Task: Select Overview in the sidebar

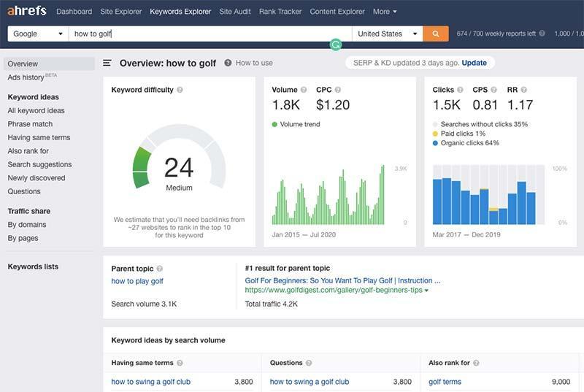Action: coord(49,64)
